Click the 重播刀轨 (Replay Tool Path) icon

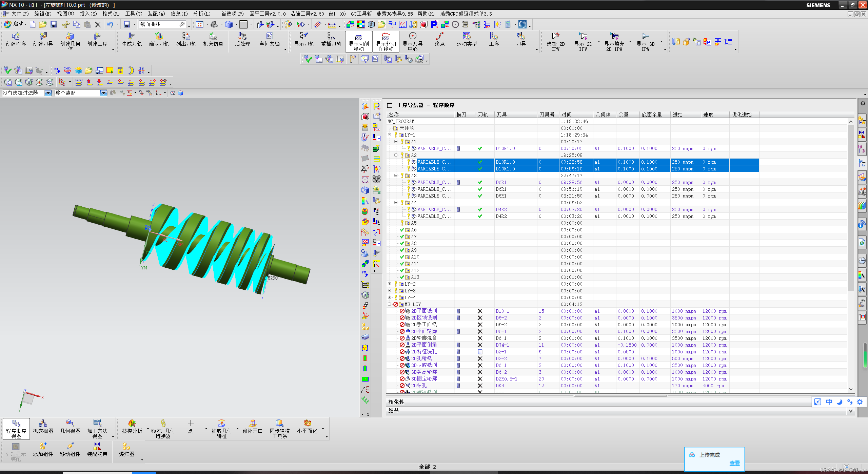[331, 40]
